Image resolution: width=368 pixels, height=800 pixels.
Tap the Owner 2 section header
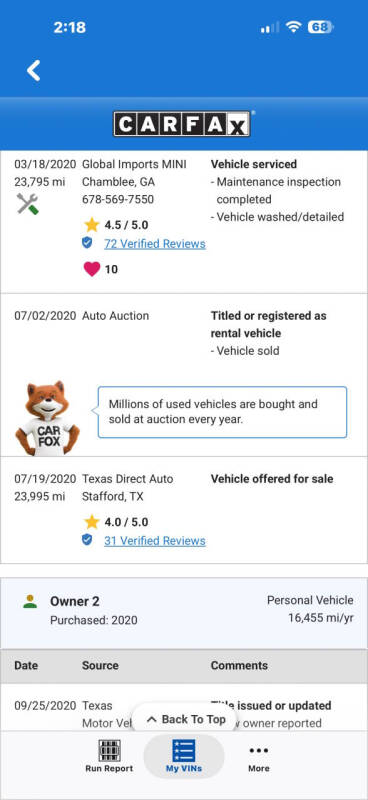click(x=184, y=613)
